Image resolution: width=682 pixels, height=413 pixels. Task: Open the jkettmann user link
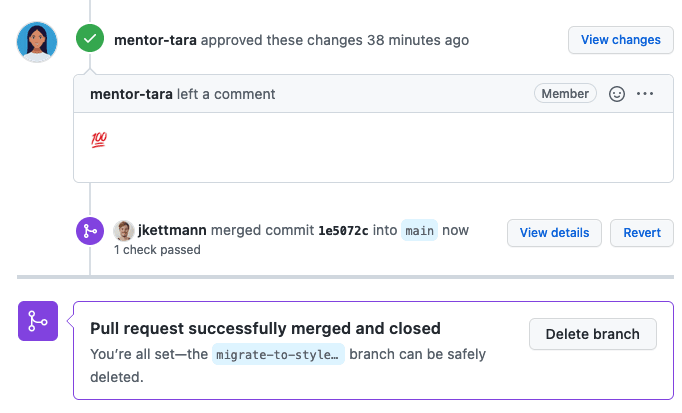pos(172,231)
